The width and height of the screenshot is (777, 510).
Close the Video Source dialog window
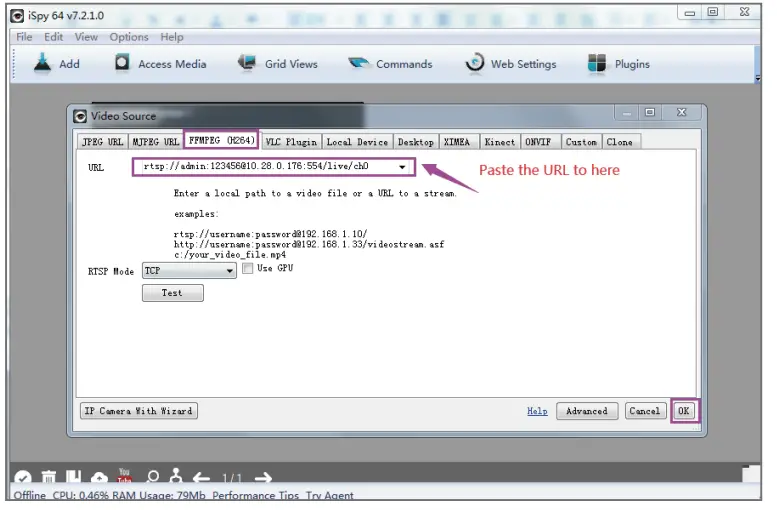coord(682,113)
